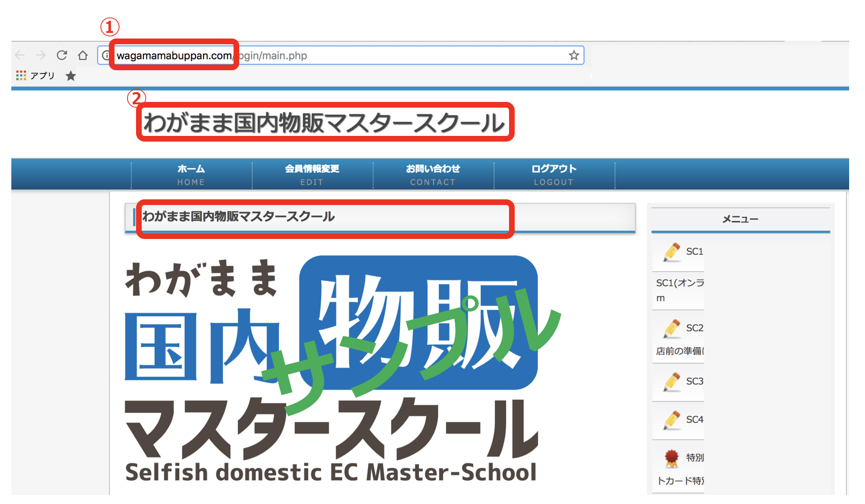This screenshot has width=865, height=504.
Task: Open the 会員情報変更 EDIT menu item
Action: (312, 174)
